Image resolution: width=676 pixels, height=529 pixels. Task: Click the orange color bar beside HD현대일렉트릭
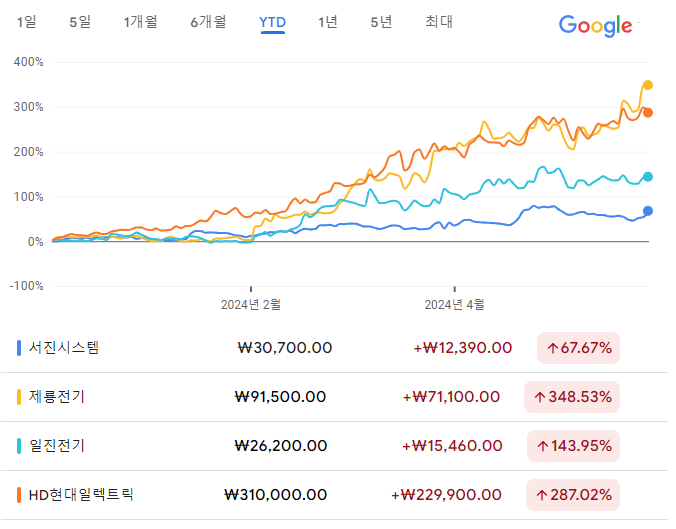pyautogui.click(x=19, y=495)
